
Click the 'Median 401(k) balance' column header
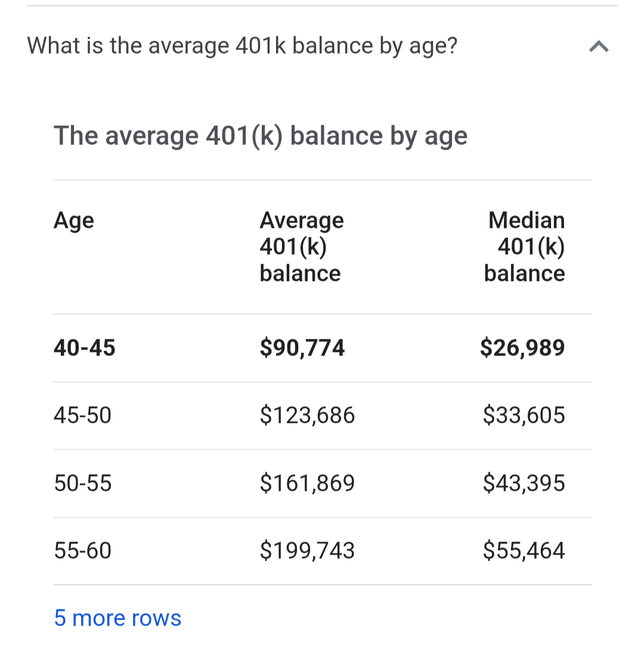tap(524, 247)
